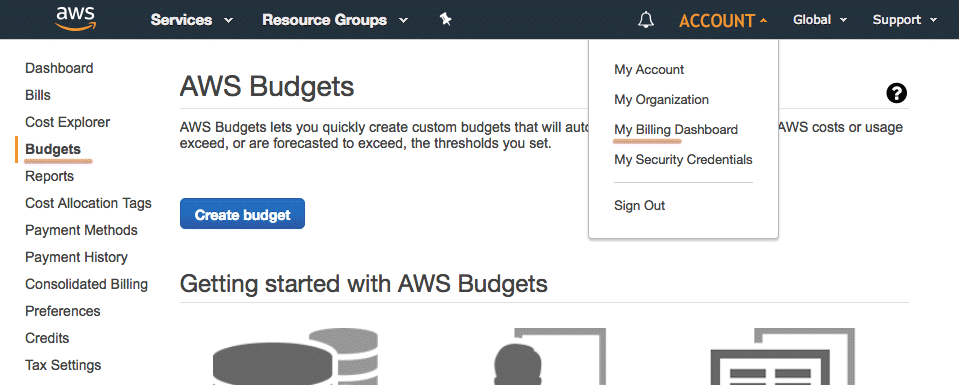959x385 pixels.
Task: Click the AWS Budgets page heading
Action: pyautogui.click(x=267, y=87)
